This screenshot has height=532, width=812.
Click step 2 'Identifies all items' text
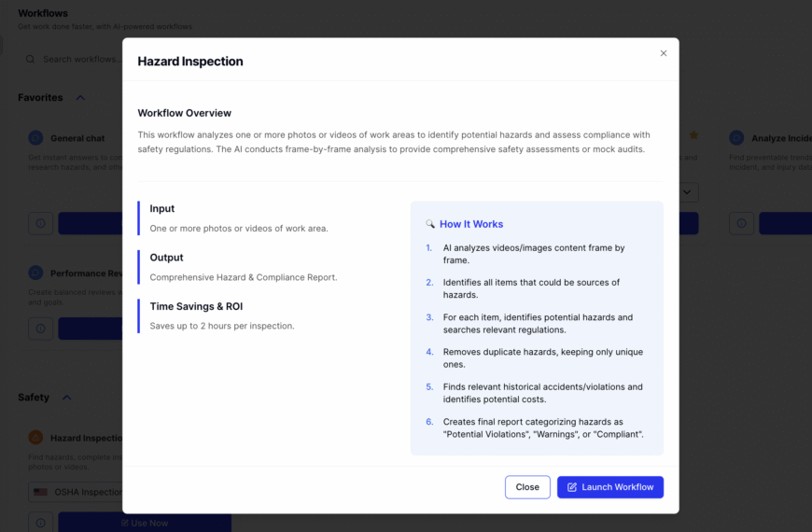tap(531, 288)
